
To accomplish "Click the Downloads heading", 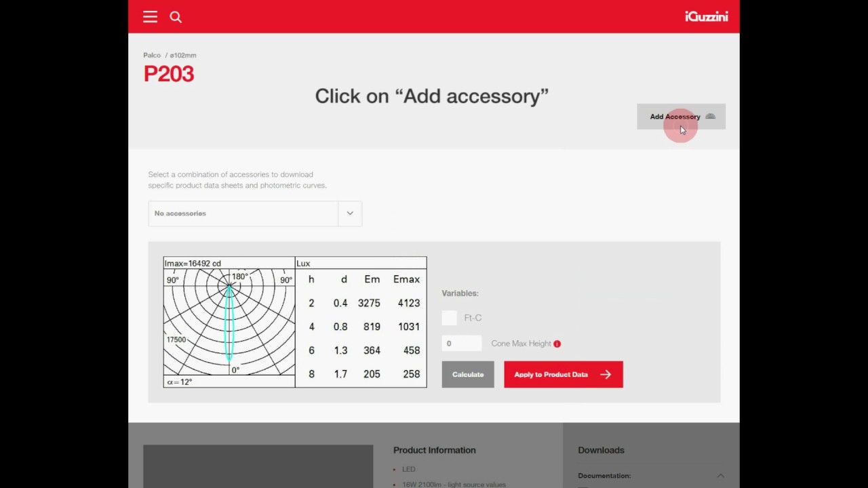I will coord(601,450).
